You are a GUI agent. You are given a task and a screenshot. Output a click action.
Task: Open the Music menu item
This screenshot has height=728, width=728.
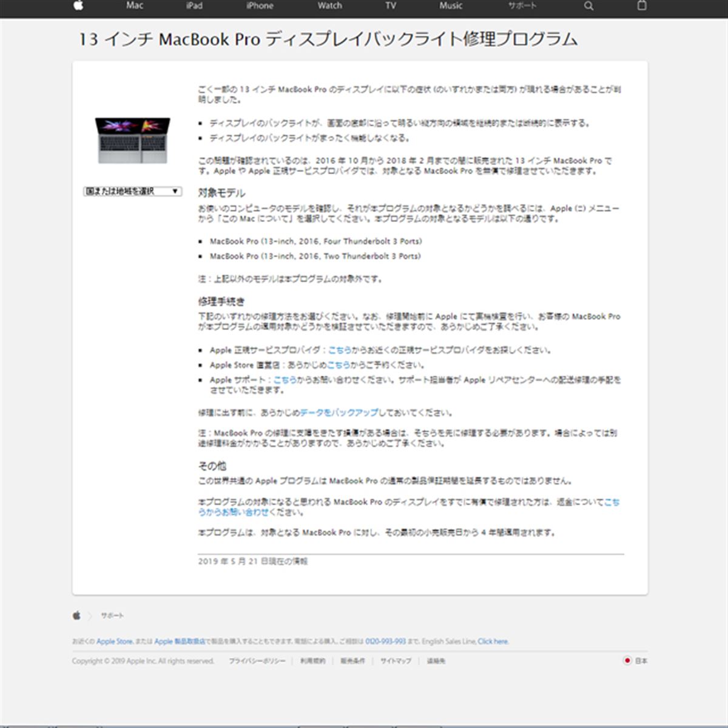[x=451, y=5]
